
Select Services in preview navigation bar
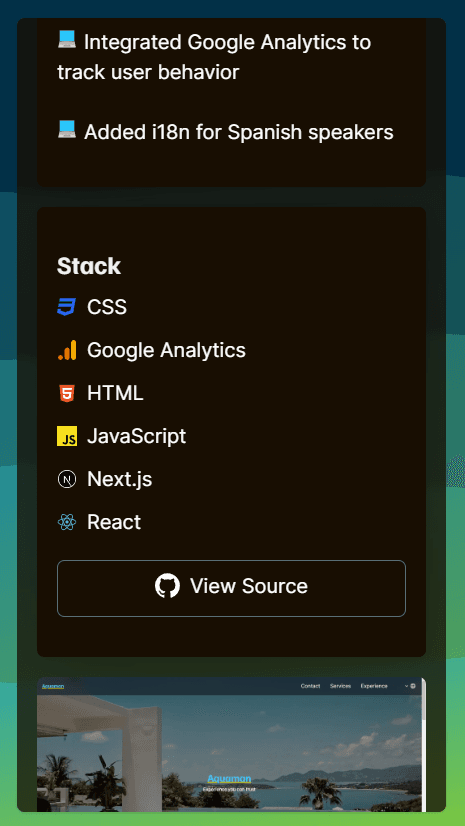340,686
